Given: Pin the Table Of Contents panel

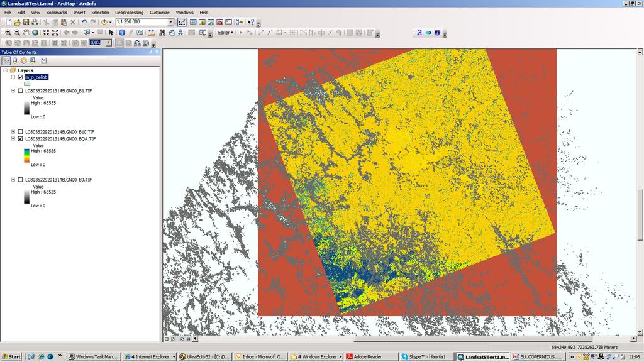Looking at the screenshot, I should point(151,52).
